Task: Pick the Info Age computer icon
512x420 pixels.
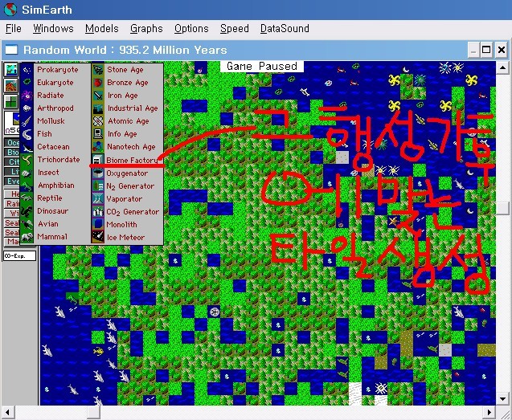Action: click(x=97, y=134)
